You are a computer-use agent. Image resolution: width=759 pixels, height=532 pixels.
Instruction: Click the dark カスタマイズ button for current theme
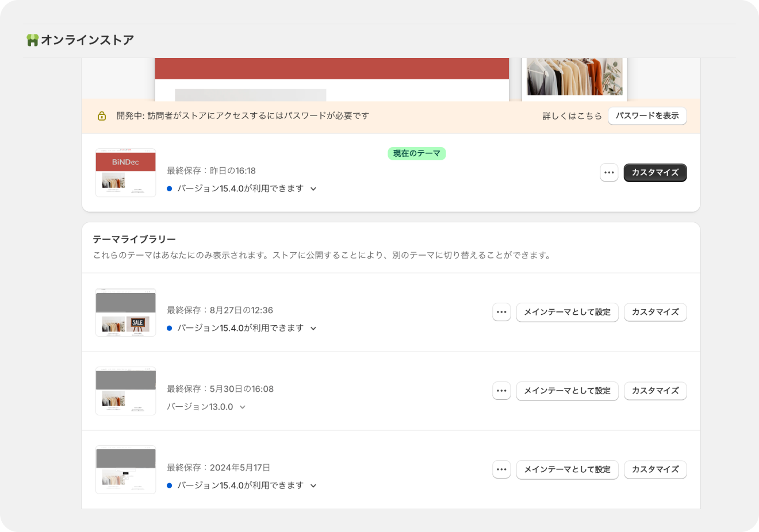click(x=655, y=172)
